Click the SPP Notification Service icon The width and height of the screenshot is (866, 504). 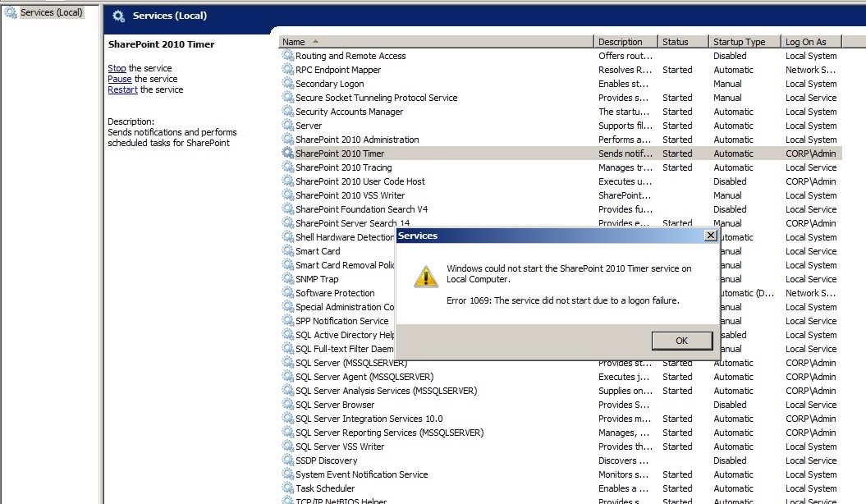pyautogui.click(x=287, y=320)
